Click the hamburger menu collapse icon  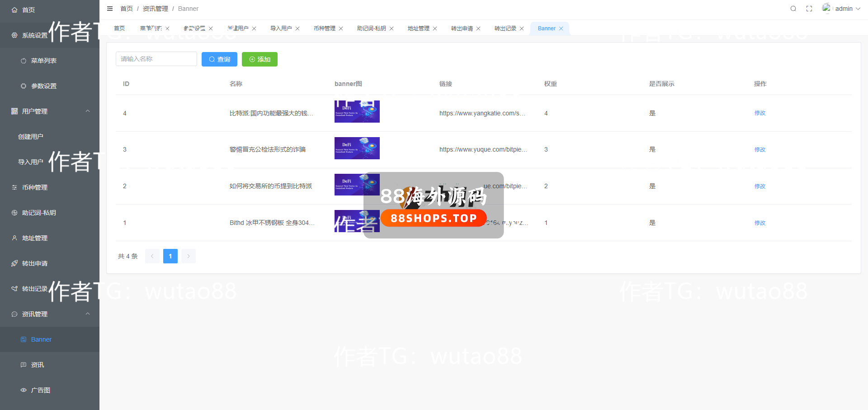(110, 9)
